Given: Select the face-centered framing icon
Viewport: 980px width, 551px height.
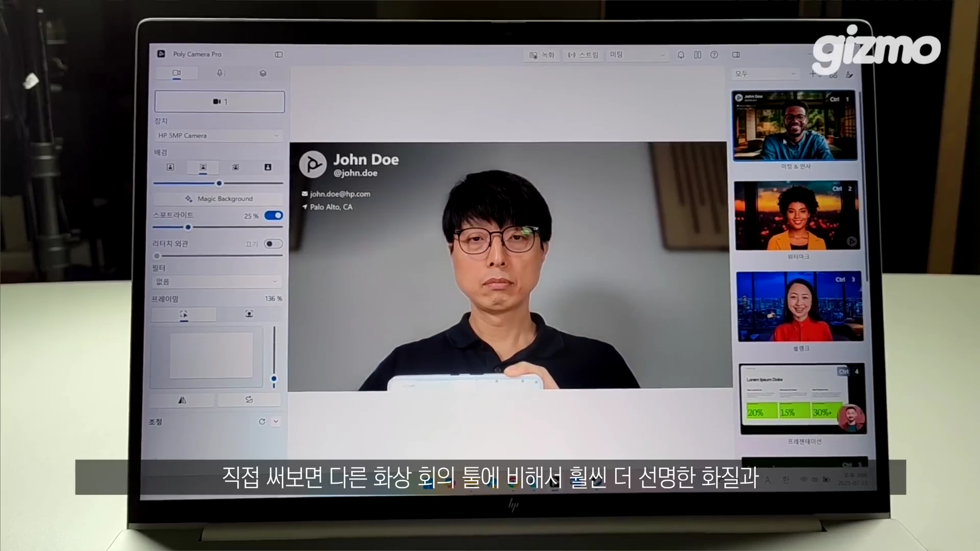Looking at the screenshot, I should [249, 314].
